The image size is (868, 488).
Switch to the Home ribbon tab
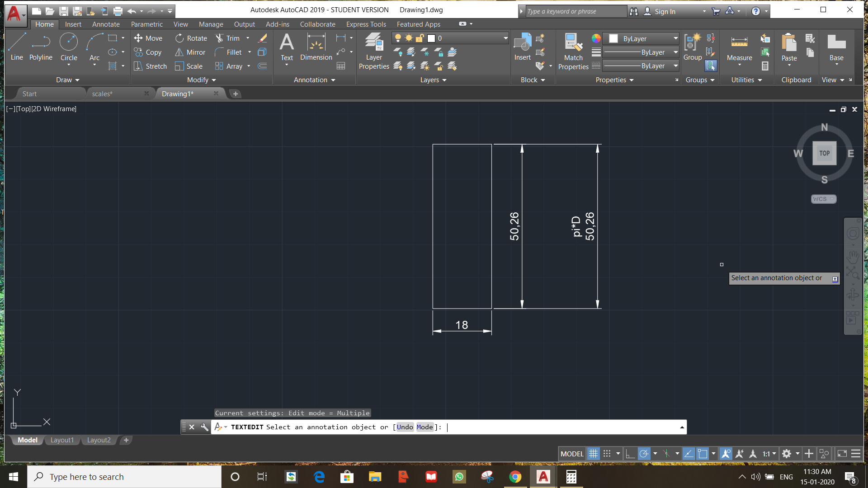[x=44, y=24]
